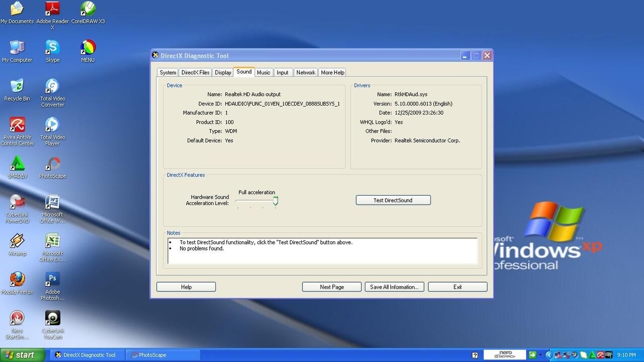The width and height of the screenshot is (644, 362).
Task: Switch to PhotoScape taskbar button
Action: click(162, 355)
